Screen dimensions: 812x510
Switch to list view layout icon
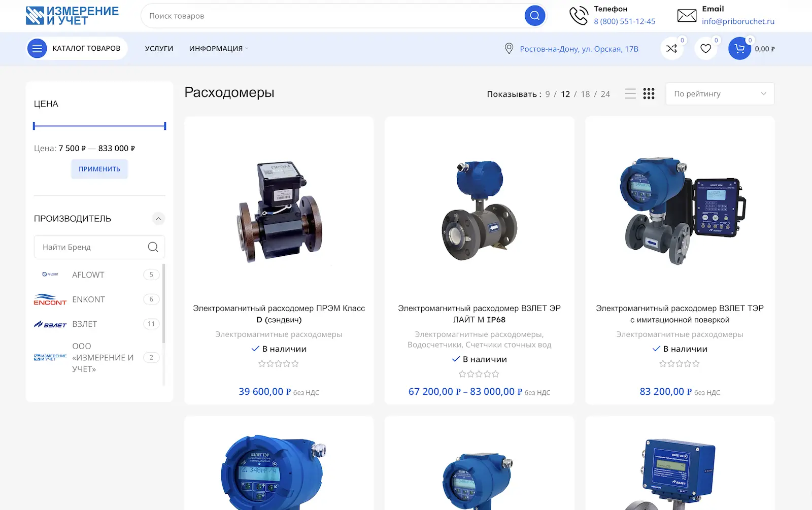point(630,94)
